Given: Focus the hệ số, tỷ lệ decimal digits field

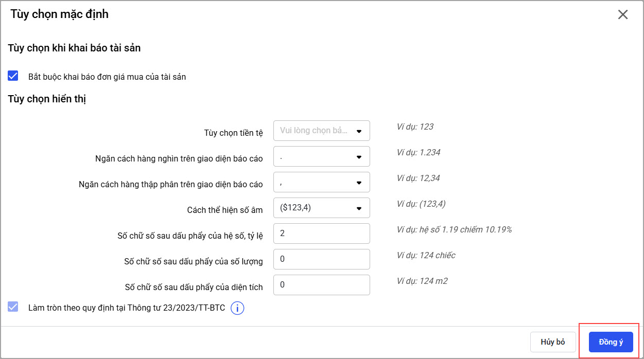Looking at the screenshot, I should pos(321,234).
